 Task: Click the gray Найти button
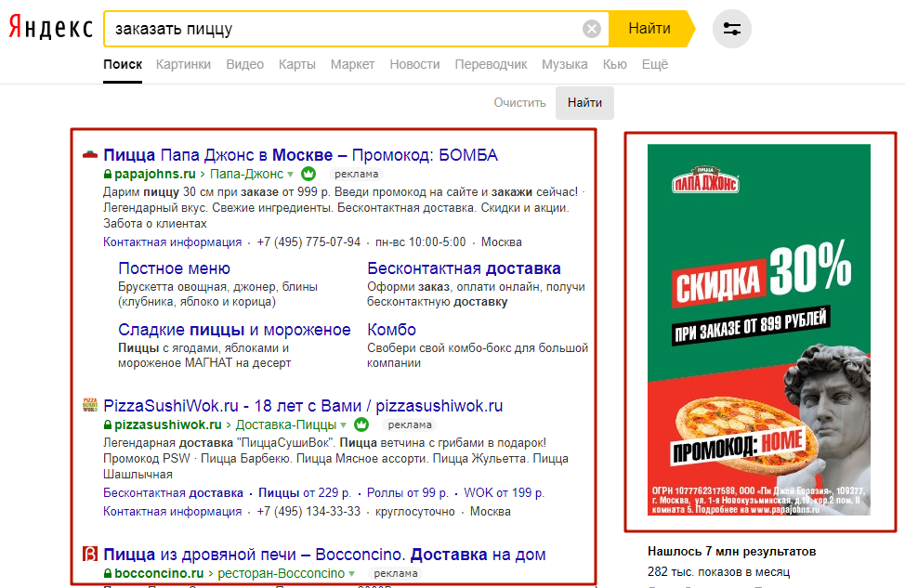pos(584,103)
